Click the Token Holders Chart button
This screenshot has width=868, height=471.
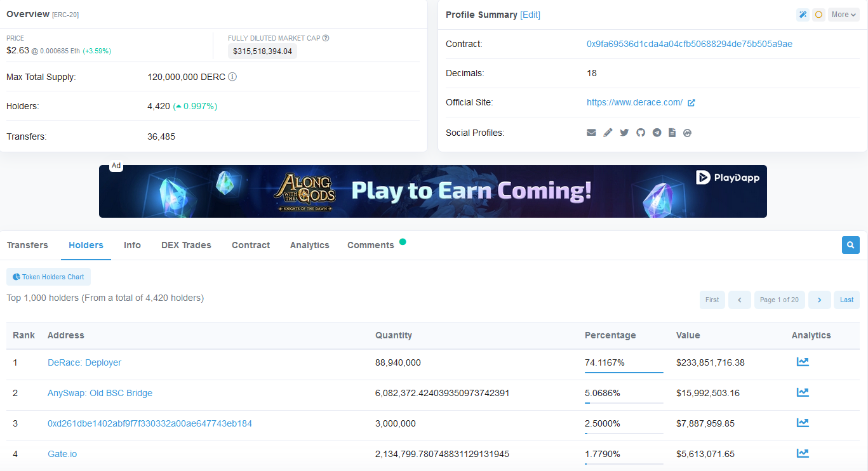[x=48, y=277]
